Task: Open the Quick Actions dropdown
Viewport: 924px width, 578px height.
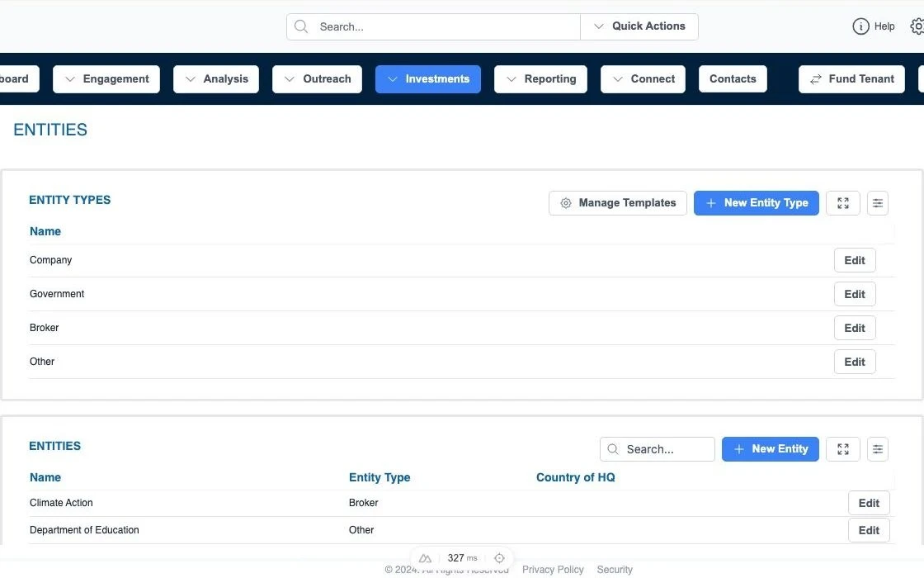Action: point(639,26)
